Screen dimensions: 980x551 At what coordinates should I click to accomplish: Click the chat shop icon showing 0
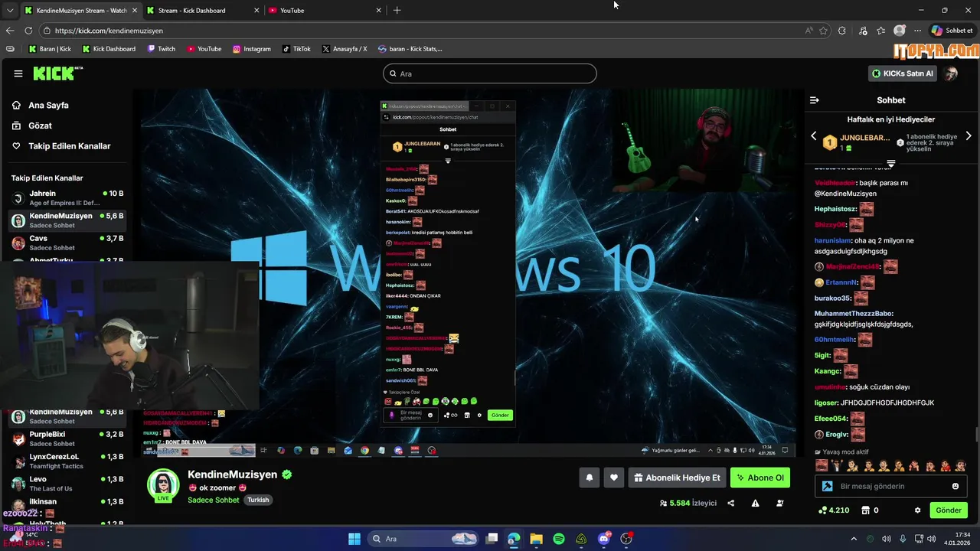click(869, 510)
